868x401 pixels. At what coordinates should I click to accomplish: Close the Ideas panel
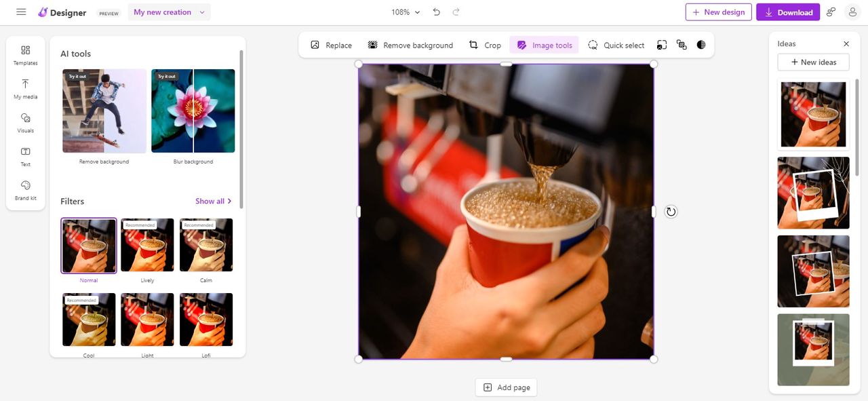[846, 44]
